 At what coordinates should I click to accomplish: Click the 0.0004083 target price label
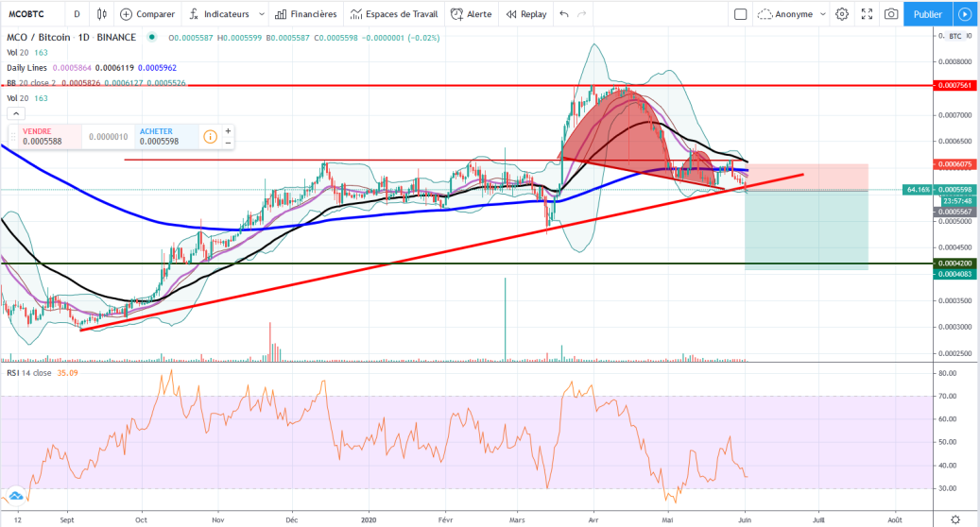[x=954, y=274]
